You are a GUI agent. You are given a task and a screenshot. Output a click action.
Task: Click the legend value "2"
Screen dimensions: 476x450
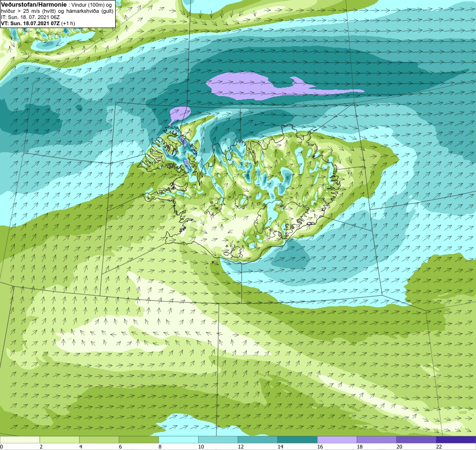tap(41, 447)
